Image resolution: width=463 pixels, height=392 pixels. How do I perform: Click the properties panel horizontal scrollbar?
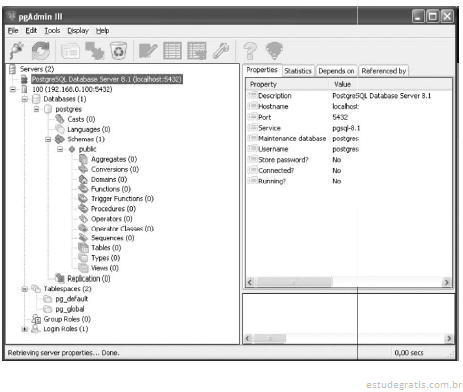[x=348, y=282]
